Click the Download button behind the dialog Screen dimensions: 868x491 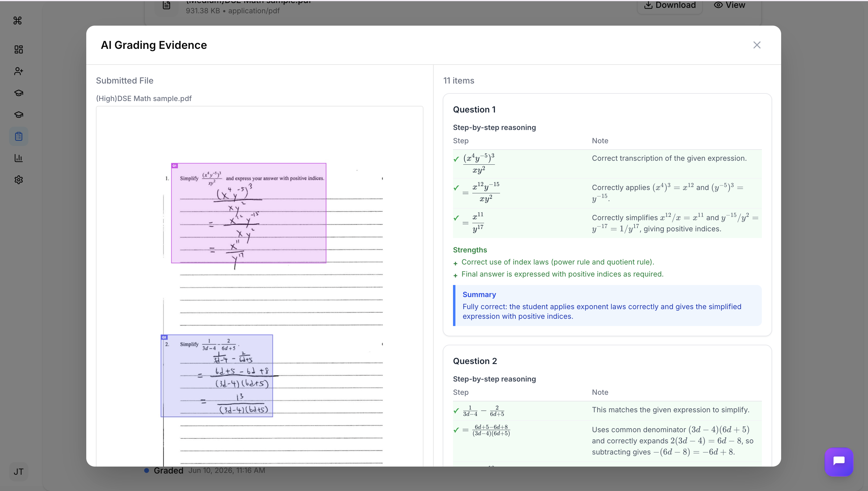[670, 6]
